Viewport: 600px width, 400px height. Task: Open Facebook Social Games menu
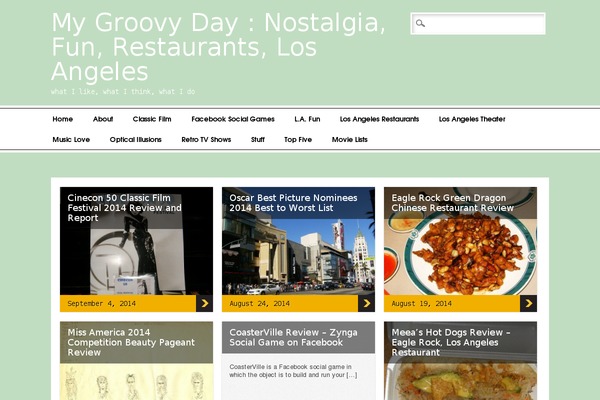pos(233,119)
